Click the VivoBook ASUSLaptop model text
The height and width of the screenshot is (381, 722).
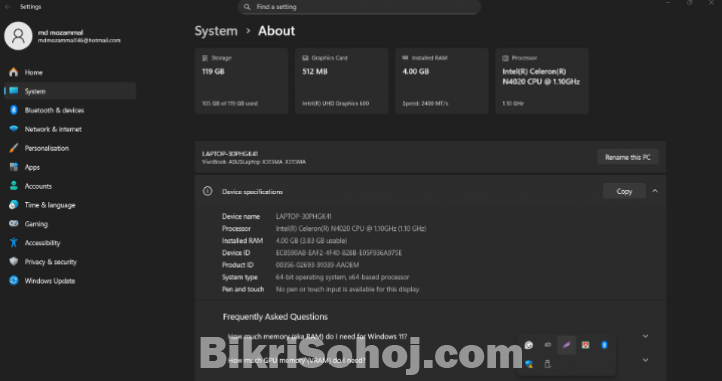pyautogui.click(x=254, y=162)
